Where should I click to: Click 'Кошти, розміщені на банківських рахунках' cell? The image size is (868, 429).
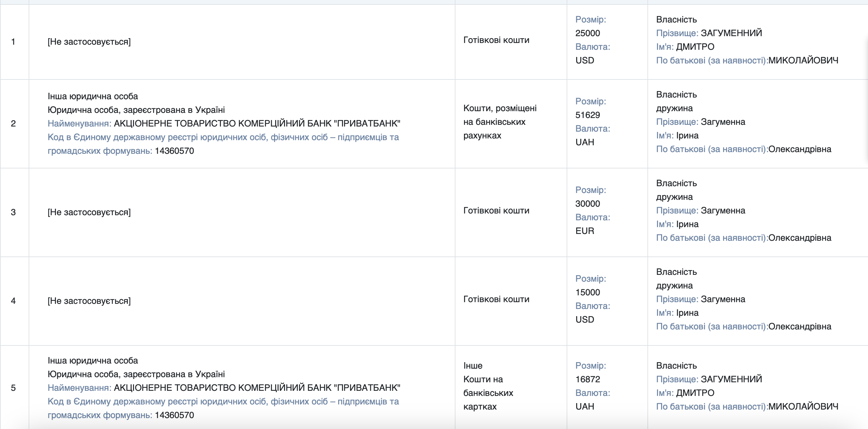click(x=500, y=122)
